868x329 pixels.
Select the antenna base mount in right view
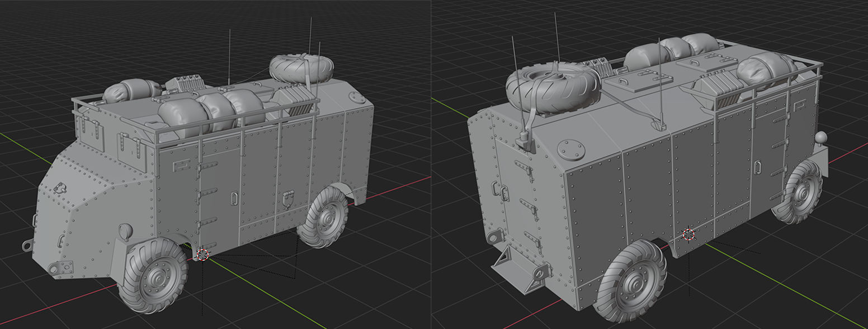pyautogui.click(x=525, y=140)
